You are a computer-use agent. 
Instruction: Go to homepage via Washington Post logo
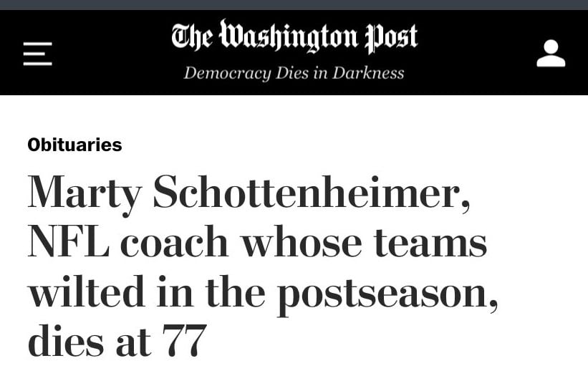tap(294, 37)
